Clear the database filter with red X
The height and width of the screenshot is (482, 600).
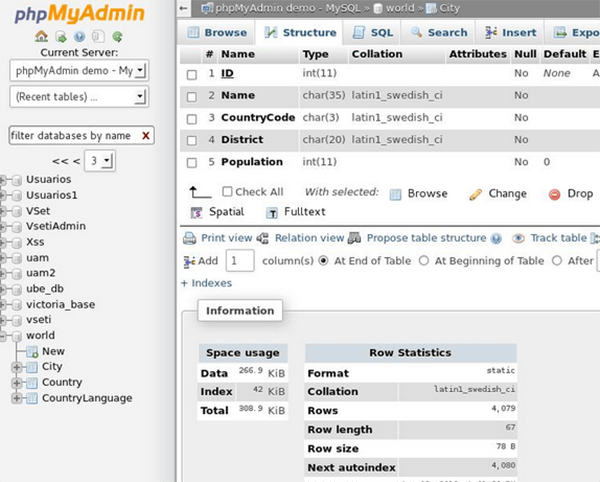coord(146,135)
